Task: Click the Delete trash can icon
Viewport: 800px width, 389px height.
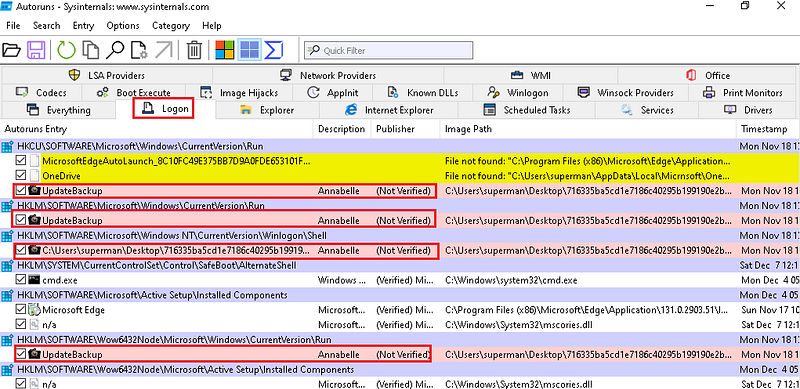Action: (x=194, y=50)
